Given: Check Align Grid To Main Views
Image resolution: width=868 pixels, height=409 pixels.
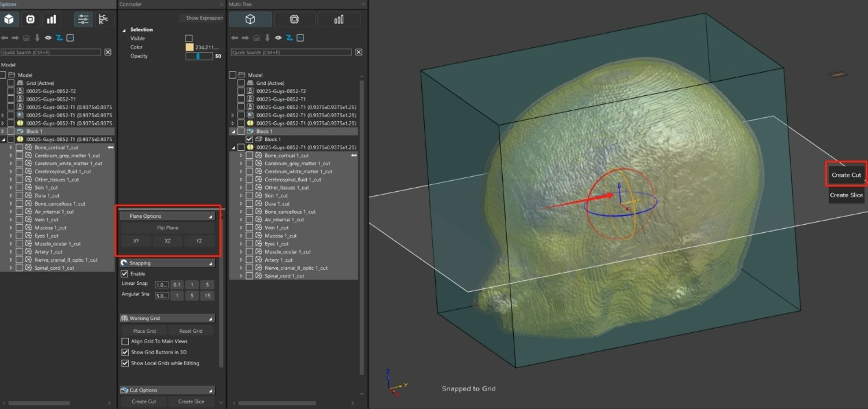Looking at the screenshot, I should (x=125, y=341).
